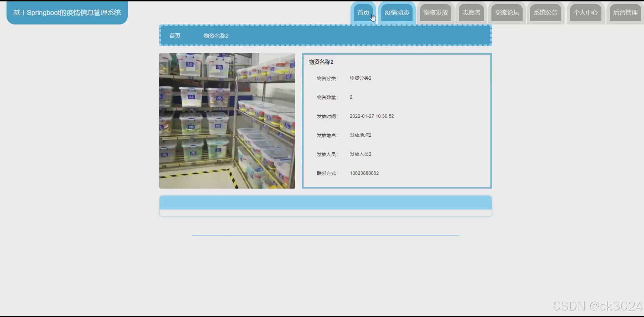
Task: Open 个人中心 from the navigation bar
Action: [585, 13]
